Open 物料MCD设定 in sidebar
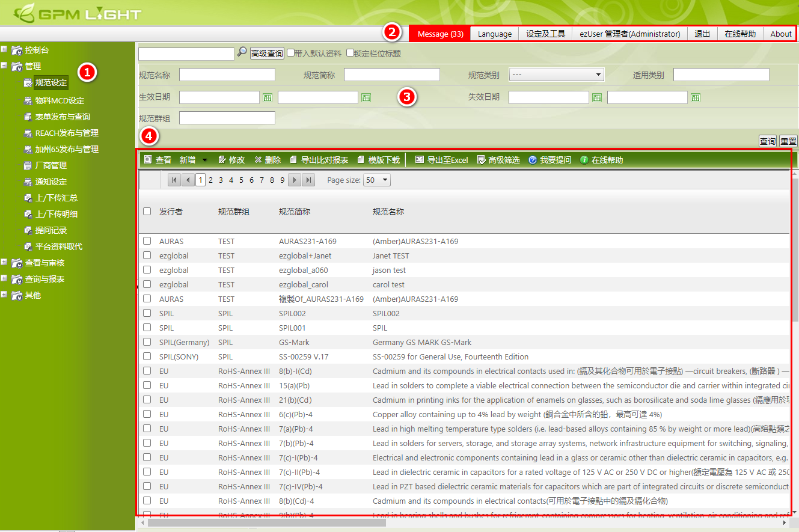Viewport: 799px width, 532px height. [60, 100]
